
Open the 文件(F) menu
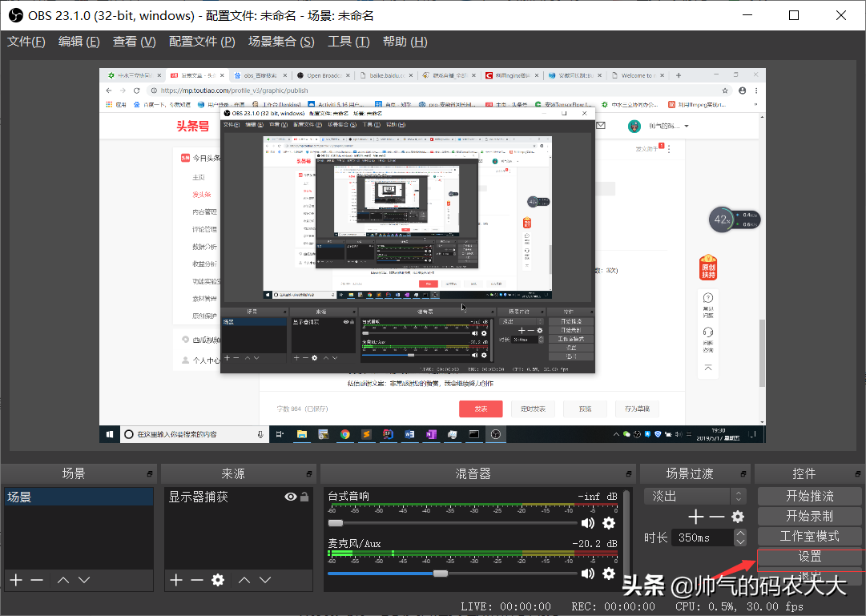[x=26, y=42]
